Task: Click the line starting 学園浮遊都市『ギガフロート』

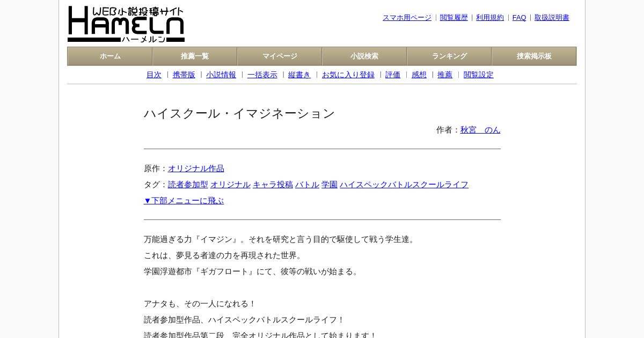Action: pos(252,271)
